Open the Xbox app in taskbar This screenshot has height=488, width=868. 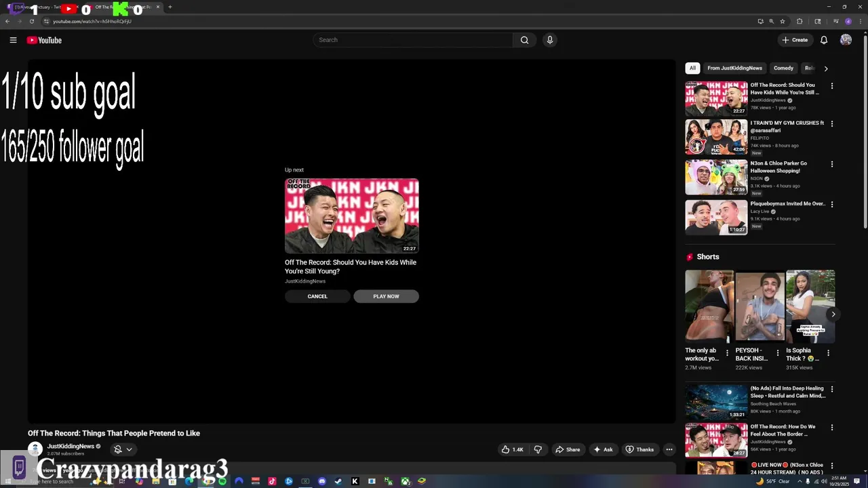point(405,481)
